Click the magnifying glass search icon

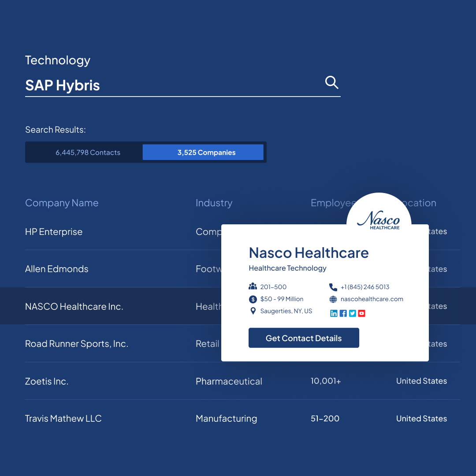pos(331,82)
